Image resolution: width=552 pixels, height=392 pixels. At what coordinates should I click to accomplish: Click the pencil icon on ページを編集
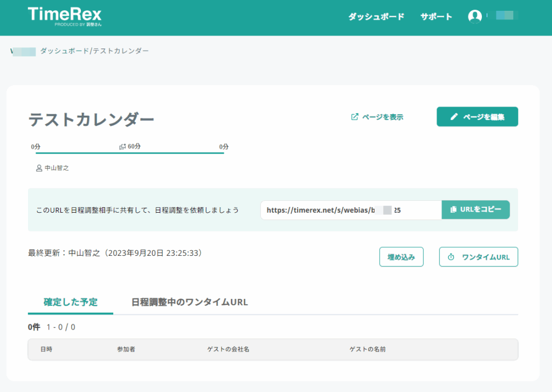[x=454, y=117]
